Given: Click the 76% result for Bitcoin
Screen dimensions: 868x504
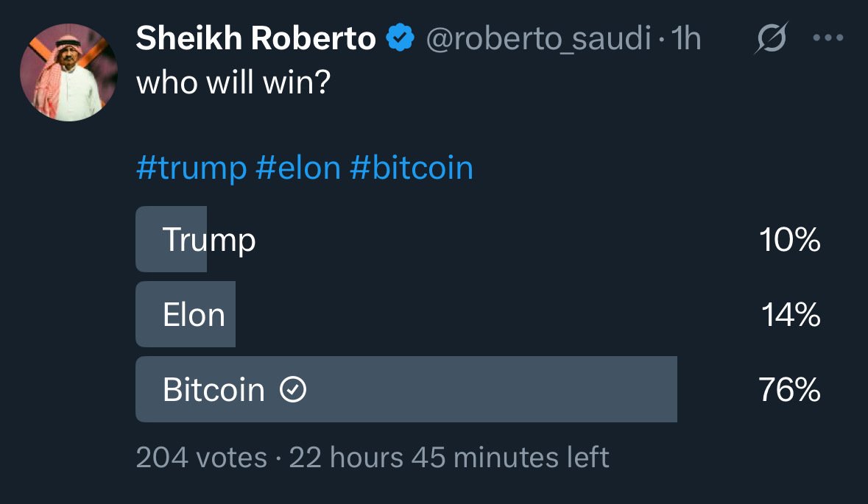Looking at the screenshot, I should pos(789,389).
